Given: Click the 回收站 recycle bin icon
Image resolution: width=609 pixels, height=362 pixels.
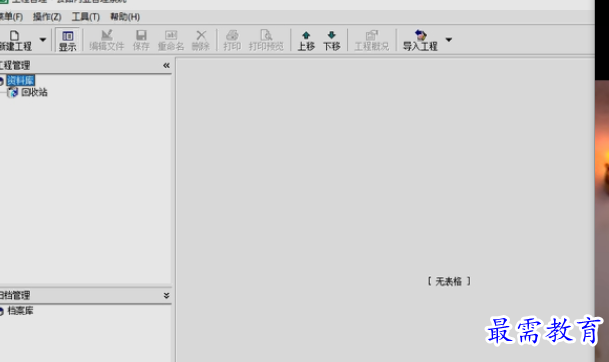Looking at the screenshot, I should tap(13, 92).
